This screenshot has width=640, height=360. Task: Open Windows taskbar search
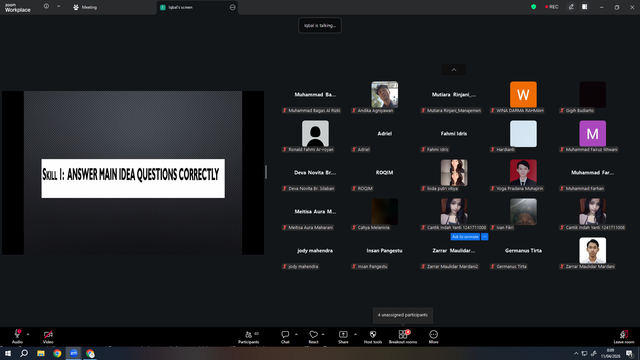(x=24, y=353)
